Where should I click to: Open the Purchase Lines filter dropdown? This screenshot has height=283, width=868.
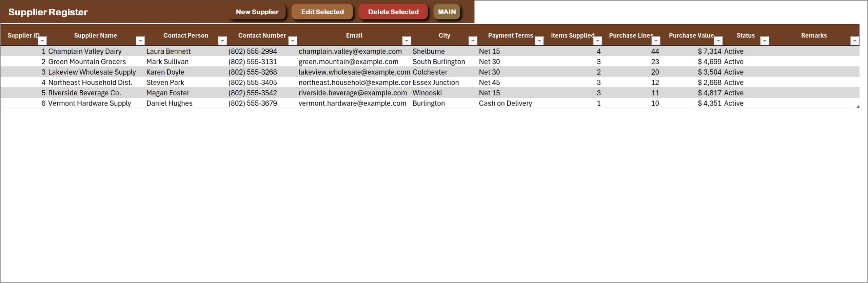click(x=656, y=41)
